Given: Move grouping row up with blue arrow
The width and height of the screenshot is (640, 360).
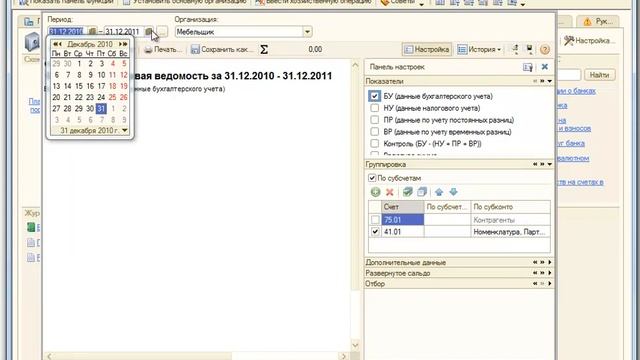Looking at the screenshot, I should tap(439, 192).
